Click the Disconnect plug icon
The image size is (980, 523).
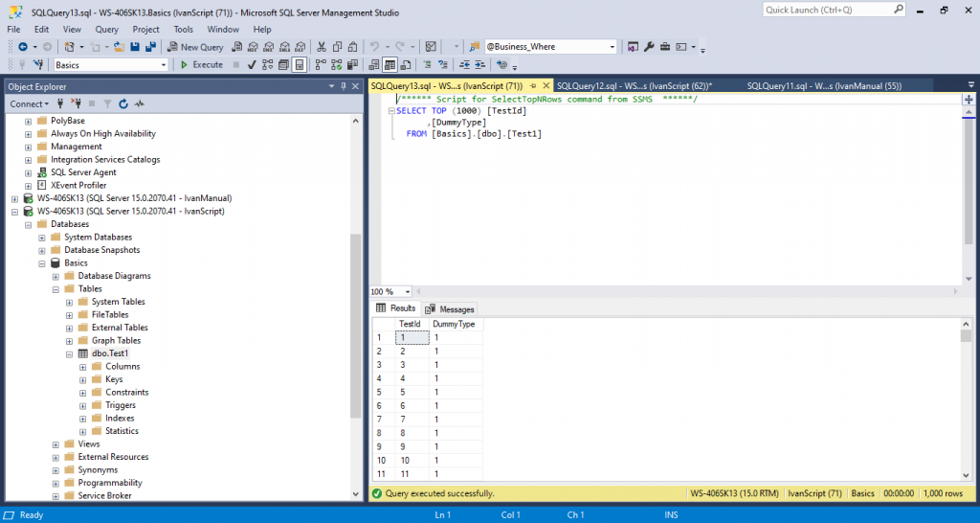coord(77,103)
